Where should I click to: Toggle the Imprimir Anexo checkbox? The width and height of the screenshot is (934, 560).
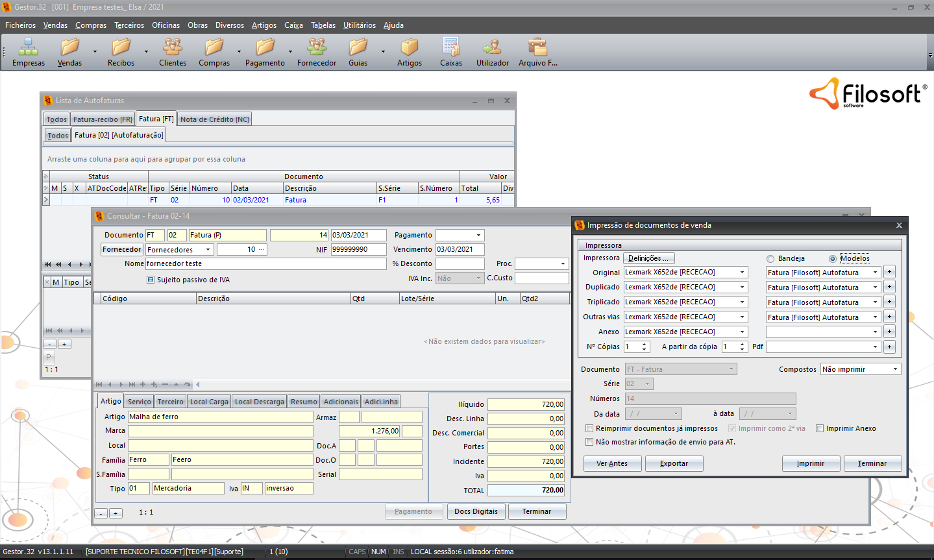[820, 428]
